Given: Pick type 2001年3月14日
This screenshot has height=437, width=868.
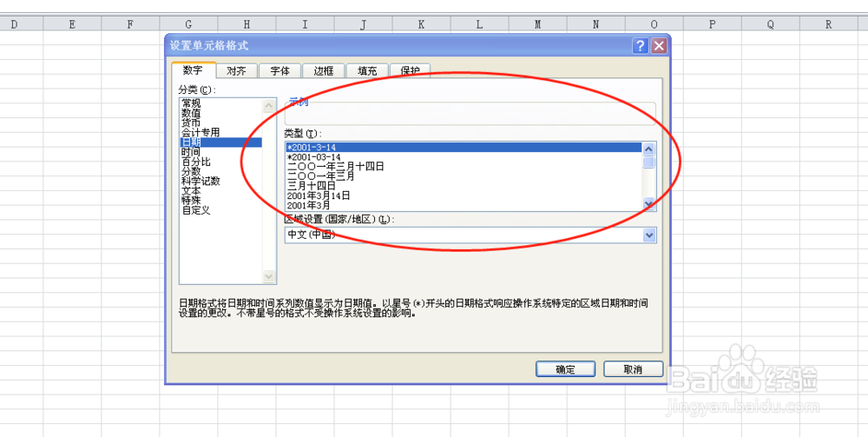Looking at the screenshot, I should pyautogui.click(x=464, y=195).
